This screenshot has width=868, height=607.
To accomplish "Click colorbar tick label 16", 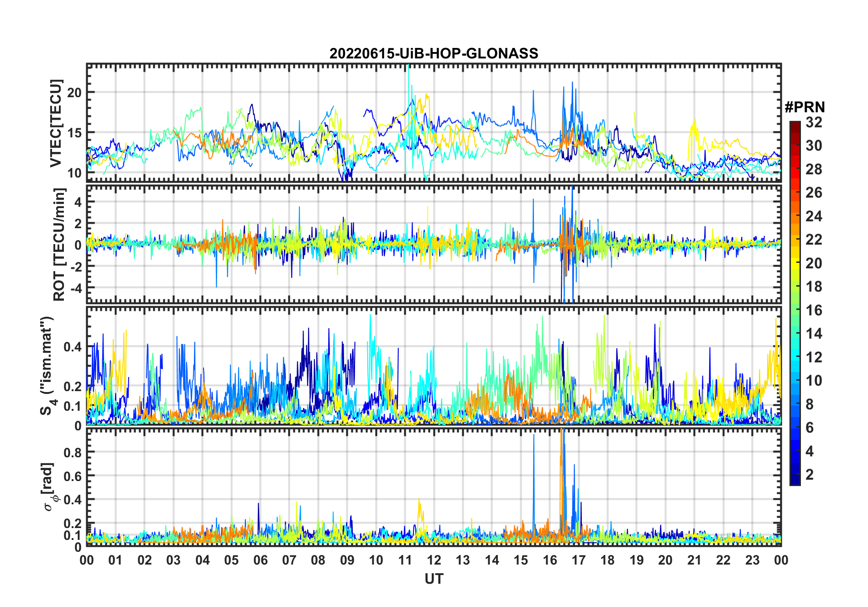I will pyautogui.click(x=814, y=310).
